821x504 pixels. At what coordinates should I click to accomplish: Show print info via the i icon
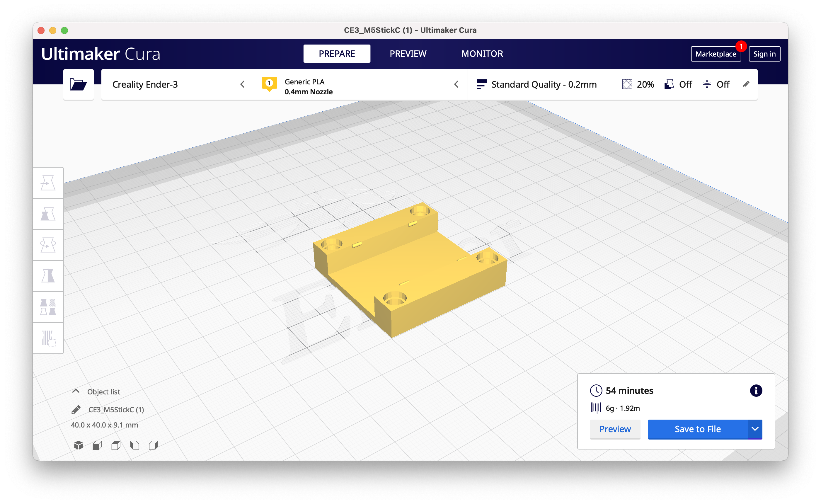(x=756, y=390)
